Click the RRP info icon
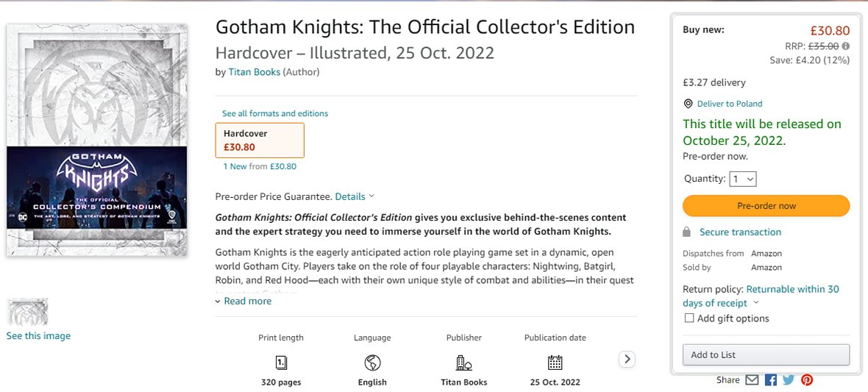Viewport: 868px width, 392px height. (846, 46)
